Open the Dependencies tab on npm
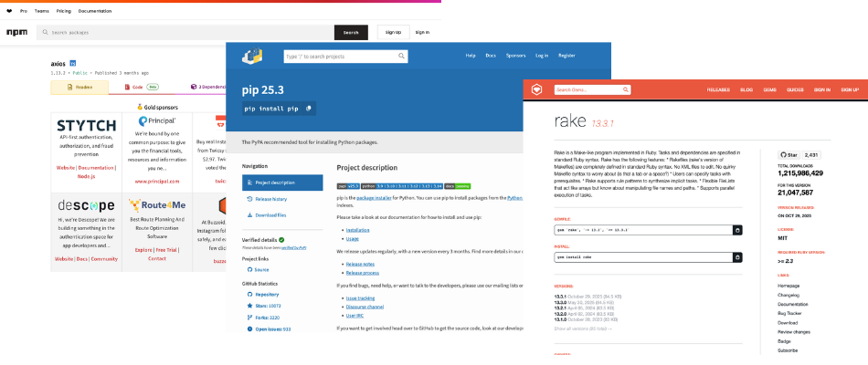 tap(208, 88)
